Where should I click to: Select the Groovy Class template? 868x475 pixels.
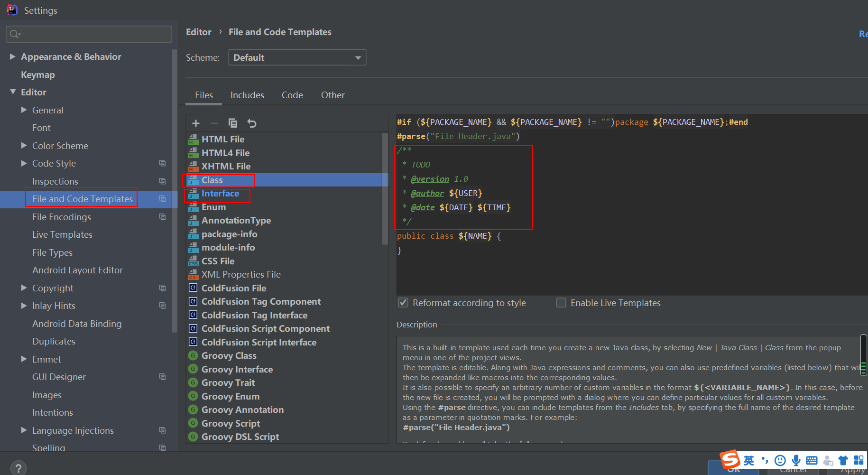229,355
